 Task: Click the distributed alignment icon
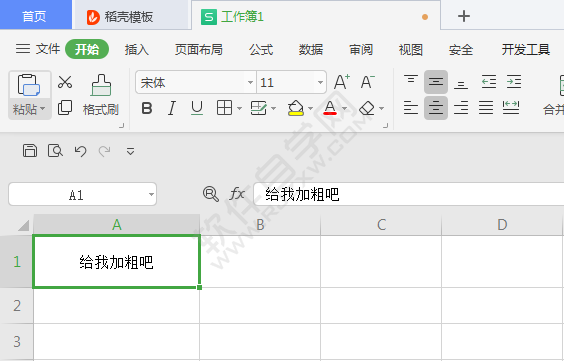coord(511,108)
